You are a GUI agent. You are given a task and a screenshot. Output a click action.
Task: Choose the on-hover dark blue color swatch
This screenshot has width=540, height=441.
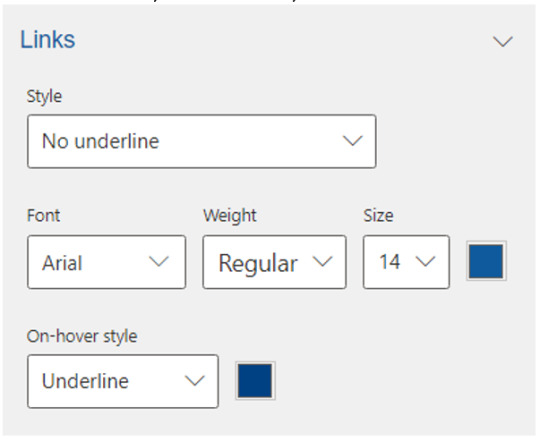255,381
